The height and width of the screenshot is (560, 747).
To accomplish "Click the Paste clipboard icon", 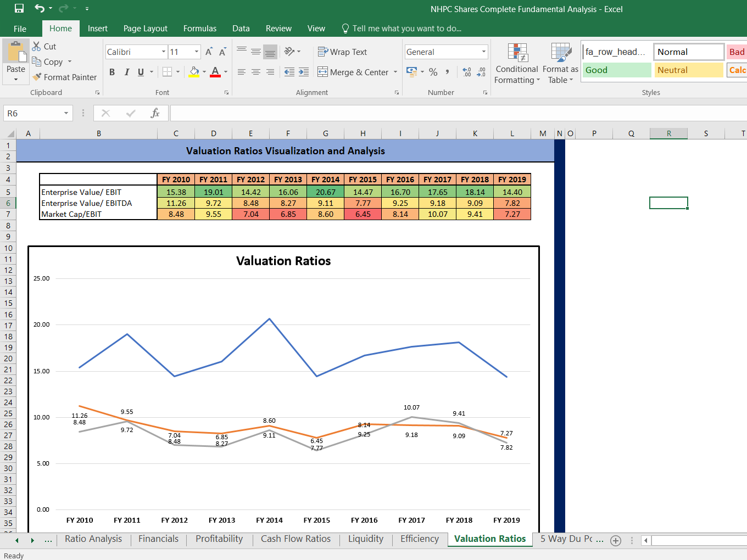I will point(16,52).
